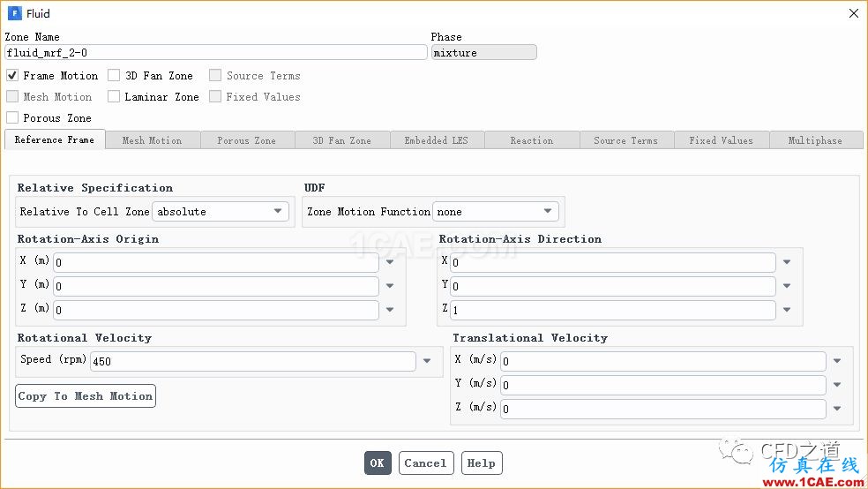This screenshot has height=489, width=868.
Task: Expand Rotation-Axis Origin X options arrow
Action: (390, 262)
